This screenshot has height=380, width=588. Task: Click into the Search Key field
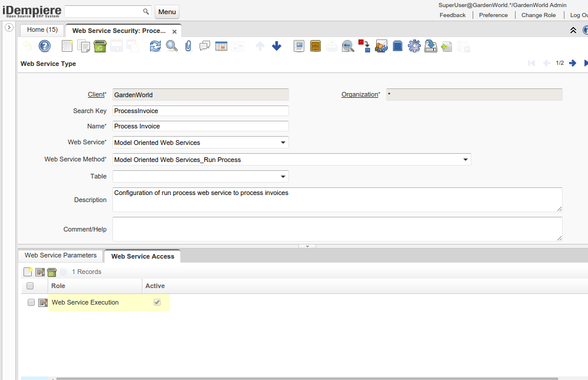[x=200, y=111]
